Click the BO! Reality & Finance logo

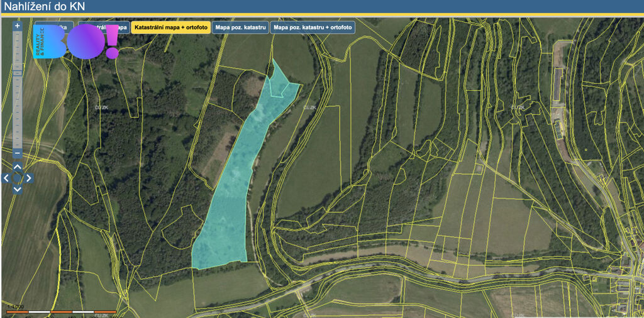[75, 43]
